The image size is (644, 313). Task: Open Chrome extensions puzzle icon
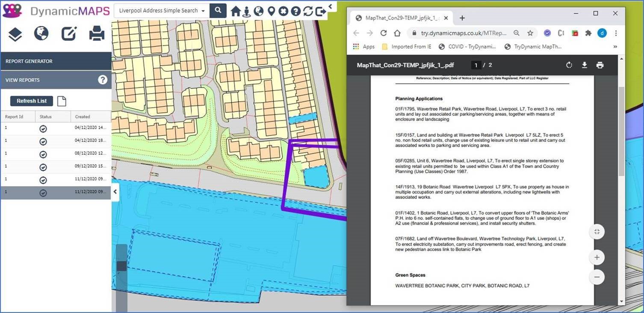(x=588, y=33)
